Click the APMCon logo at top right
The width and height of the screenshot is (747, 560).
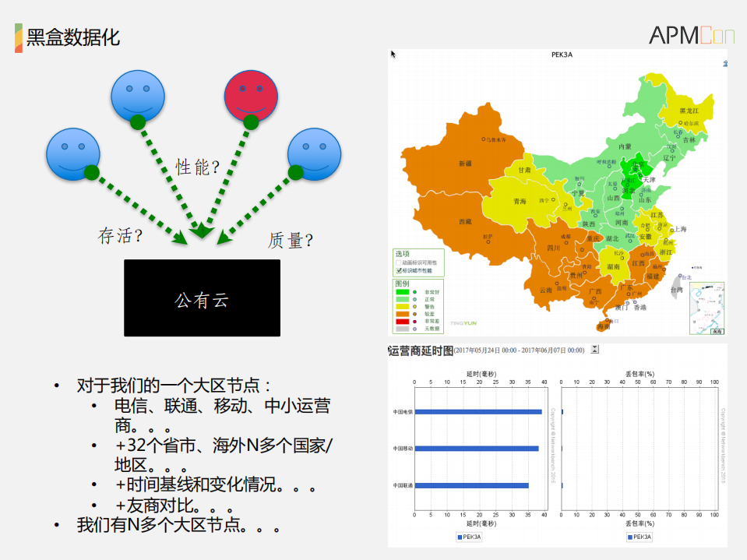pyautogui.click(x=691, y=34)
